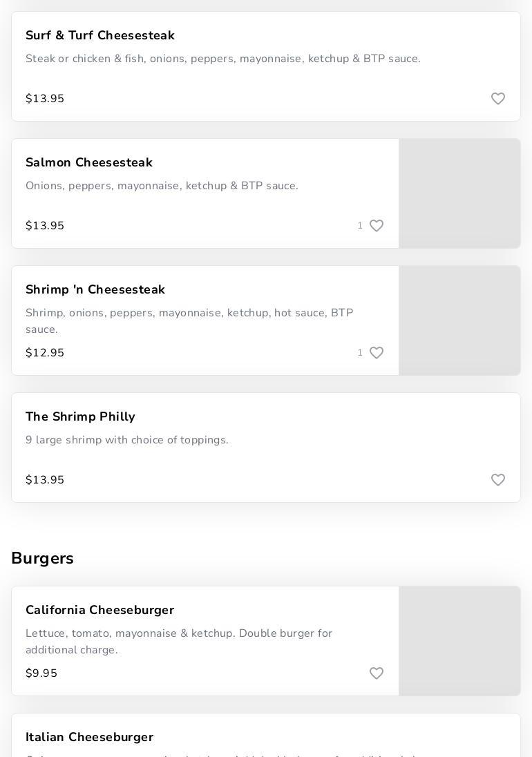Select Salmon Cheesesteak title

[89, 162]
